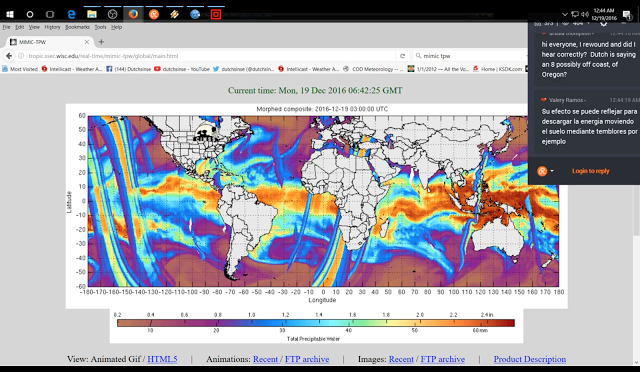Go back with the browser back arrow
The image size is (640, 372).
pyautogui.click(x=9, y=56)
